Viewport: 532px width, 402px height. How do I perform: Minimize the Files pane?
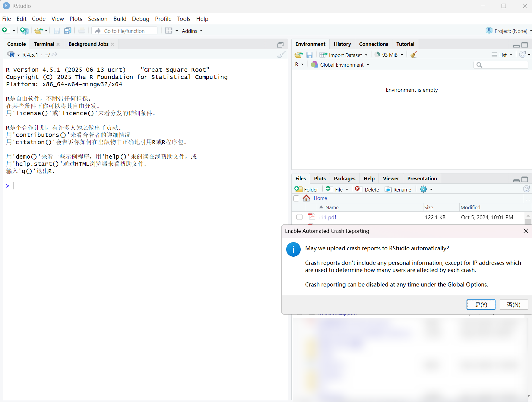(x=516, y=180)
